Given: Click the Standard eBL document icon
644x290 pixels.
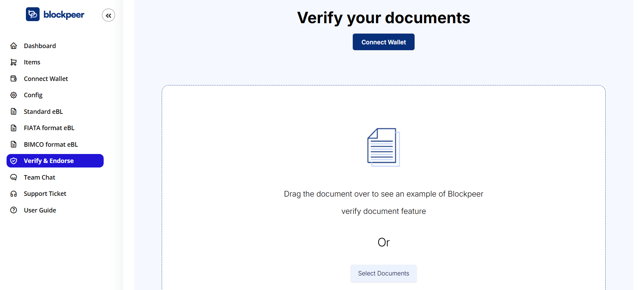Looking at the screenshot, I should tap(13, 111).
